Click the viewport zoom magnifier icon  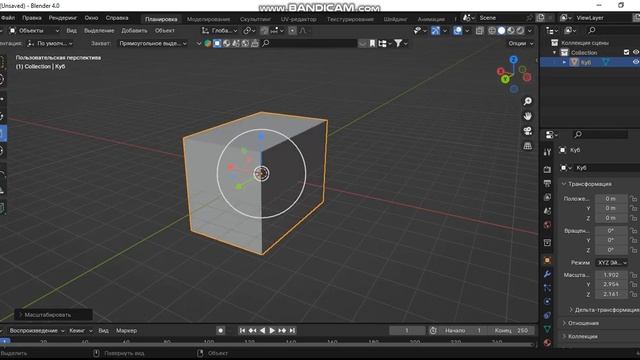(x=527, y=101)
